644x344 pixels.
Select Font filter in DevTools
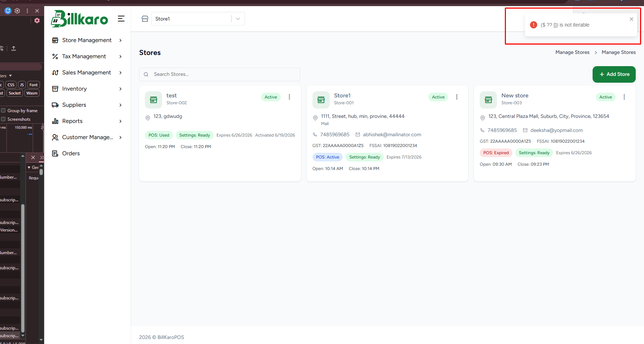(33, 85)
